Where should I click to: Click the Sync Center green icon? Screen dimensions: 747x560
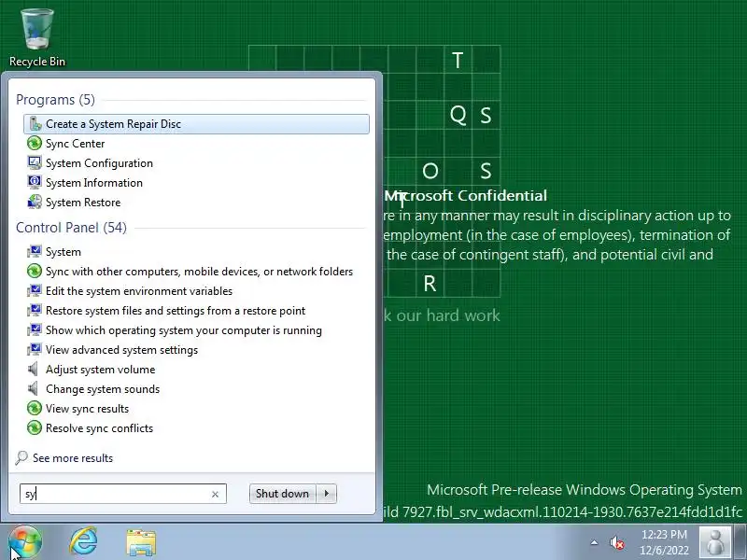point(35,143)
